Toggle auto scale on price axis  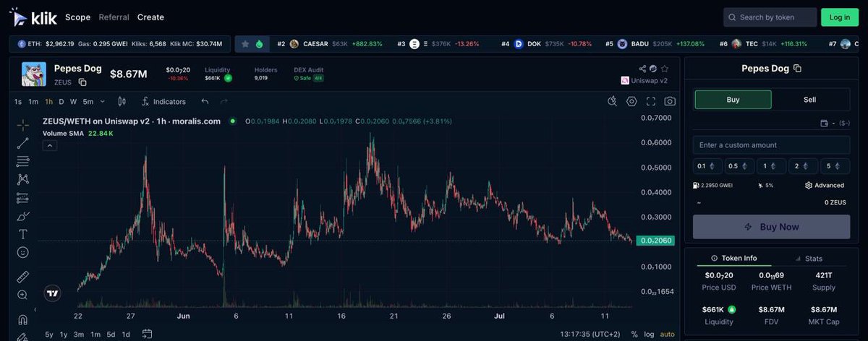coord(667,334)
